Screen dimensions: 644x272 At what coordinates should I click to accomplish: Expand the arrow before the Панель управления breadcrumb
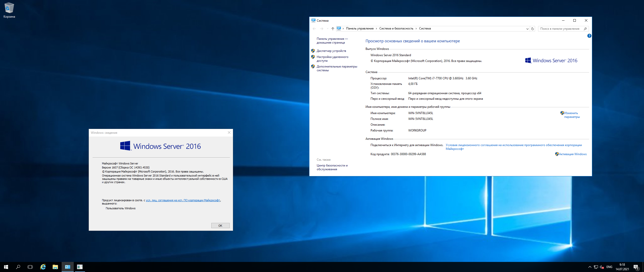point(343,28)
